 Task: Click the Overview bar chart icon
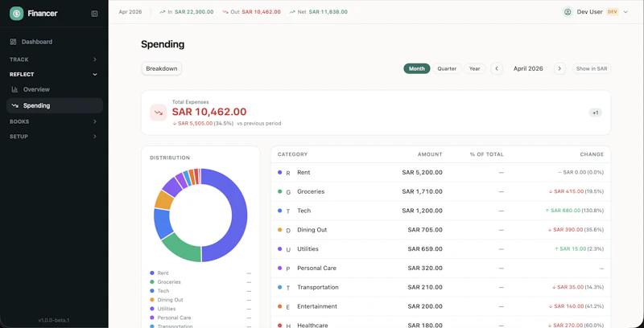14,89
